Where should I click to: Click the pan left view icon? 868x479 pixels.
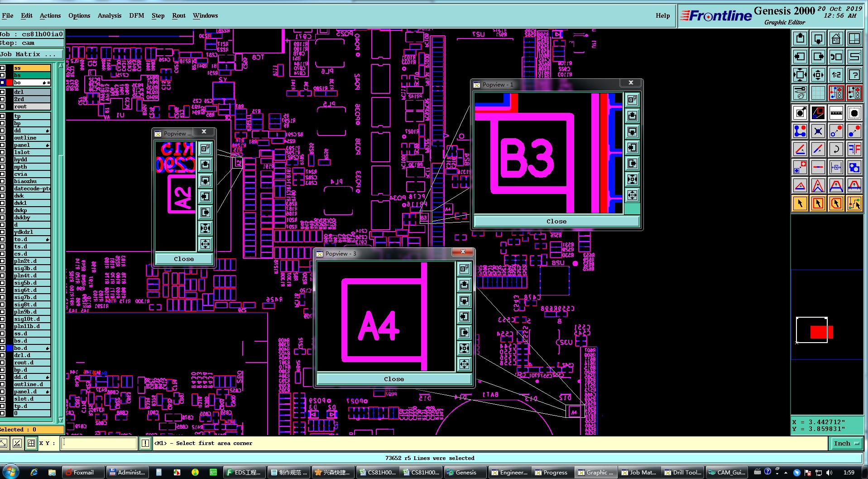point(800,57)
